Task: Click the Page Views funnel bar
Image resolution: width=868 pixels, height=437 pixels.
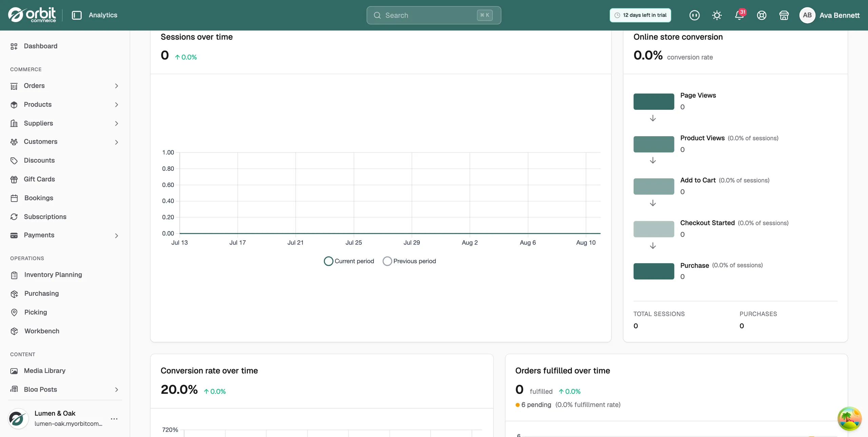Action: click(x=654, y=102)
